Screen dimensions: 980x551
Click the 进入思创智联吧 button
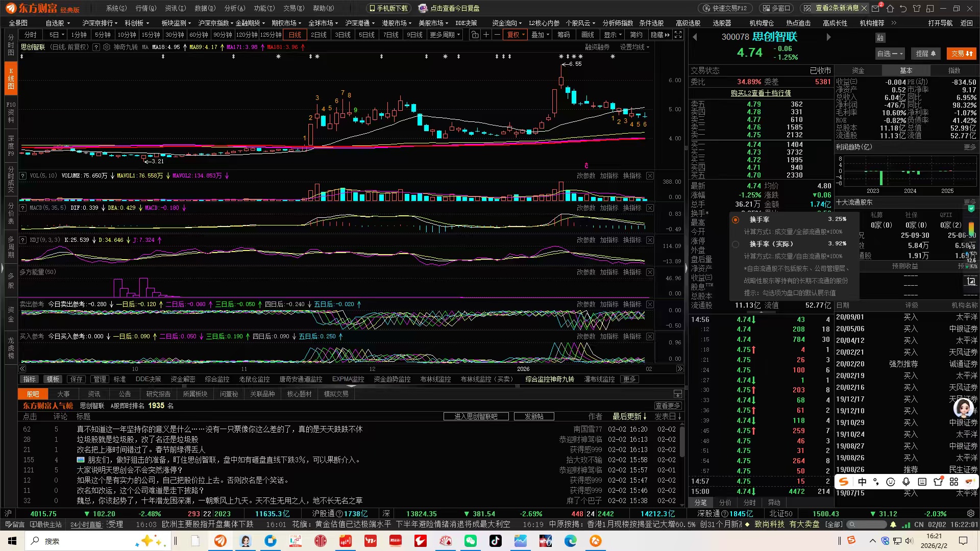point(476,416)
